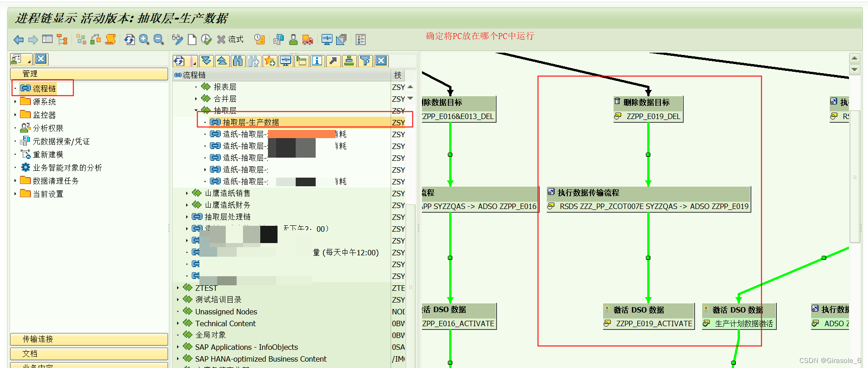Close the left navigation pane X button
The image size is (868, 368).
41,59
